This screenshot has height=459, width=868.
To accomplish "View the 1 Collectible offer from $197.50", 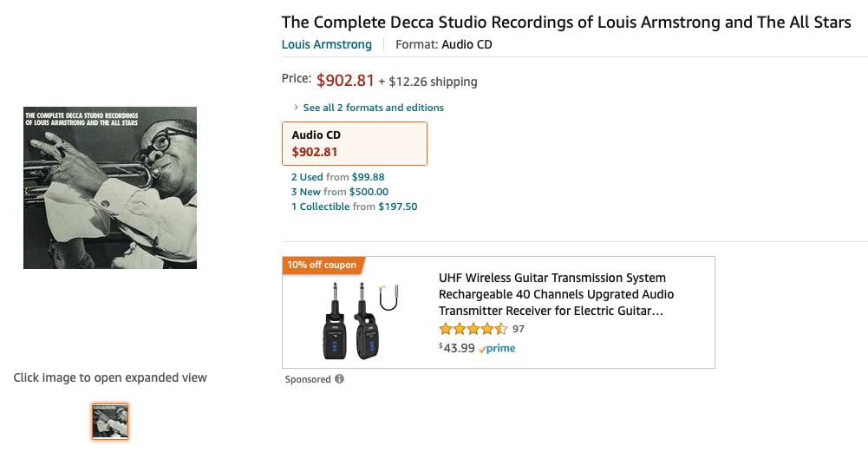I will [354, 207].
